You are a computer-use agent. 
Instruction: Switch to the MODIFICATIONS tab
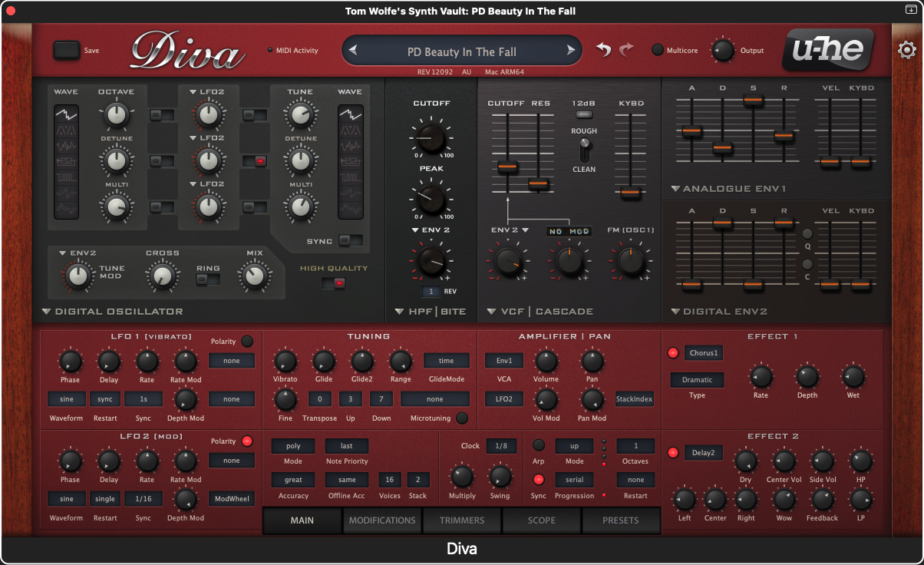click(382, 520)
